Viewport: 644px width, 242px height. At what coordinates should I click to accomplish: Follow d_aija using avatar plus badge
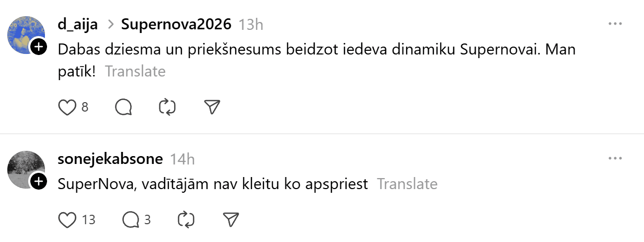point(38,47)
